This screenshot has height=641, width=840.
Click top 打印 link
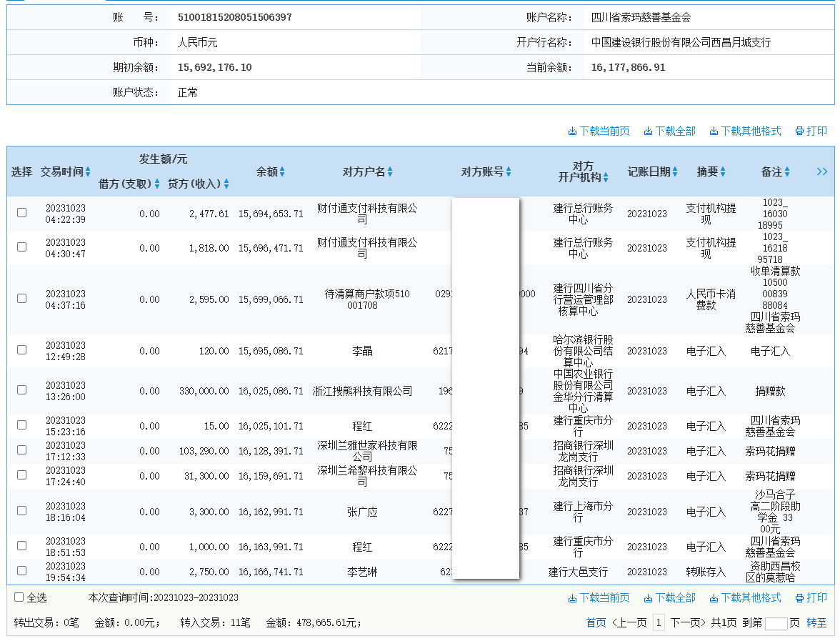[x=811, y=131]
